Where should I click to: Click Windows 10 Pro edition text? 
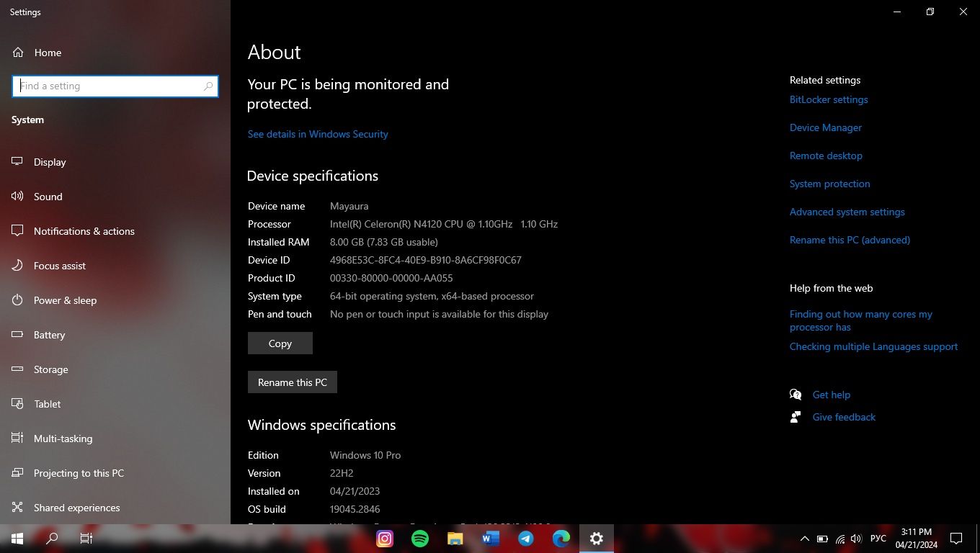click(x=365, y=455)
